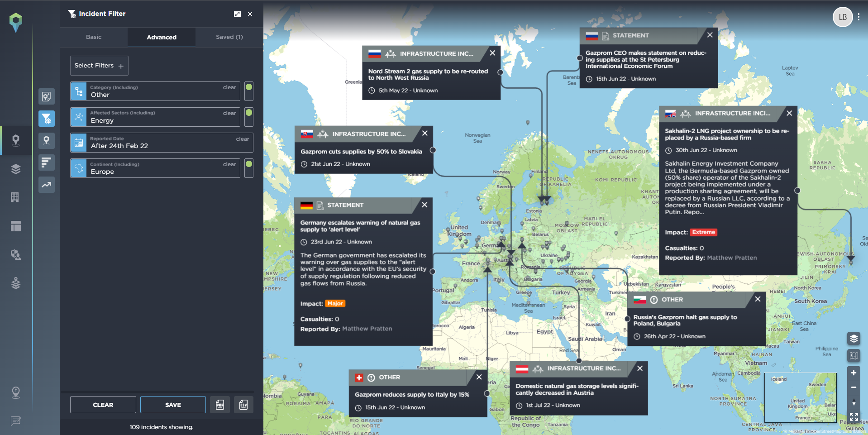The height and width of the screenshot is (435, 868).
Task: Clear the Reported Date filter
Action: pyautogui.click(x=243, y=139)
